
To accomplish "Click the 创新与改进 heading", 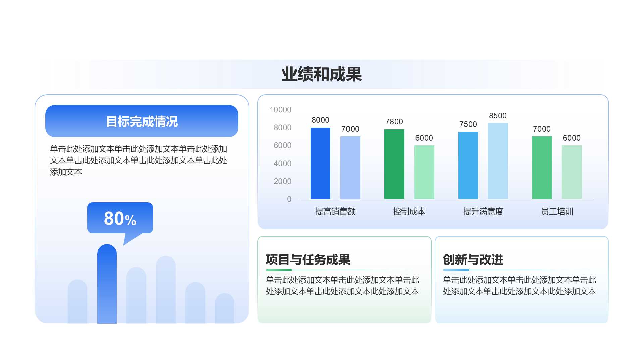I will 473,260.
